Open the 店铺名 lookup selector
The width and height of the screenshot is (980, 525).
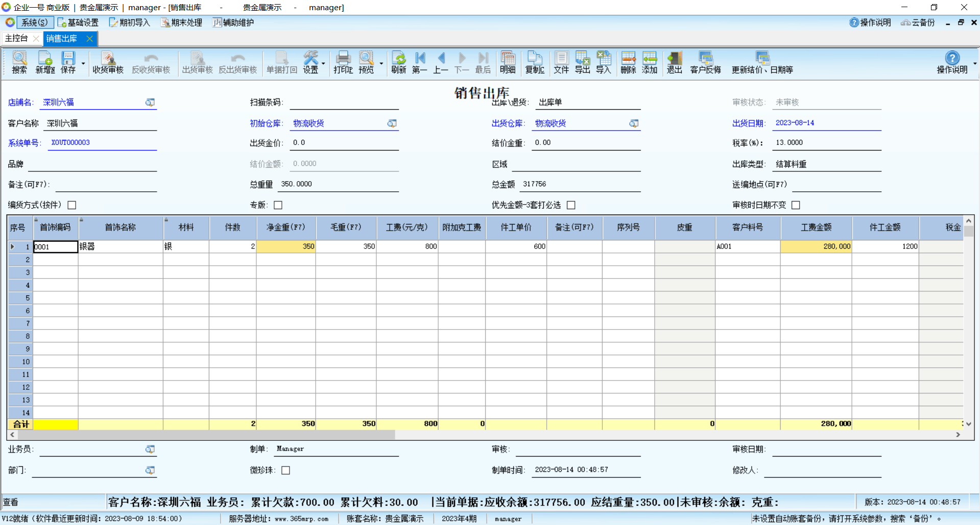[x=150, y=103]
